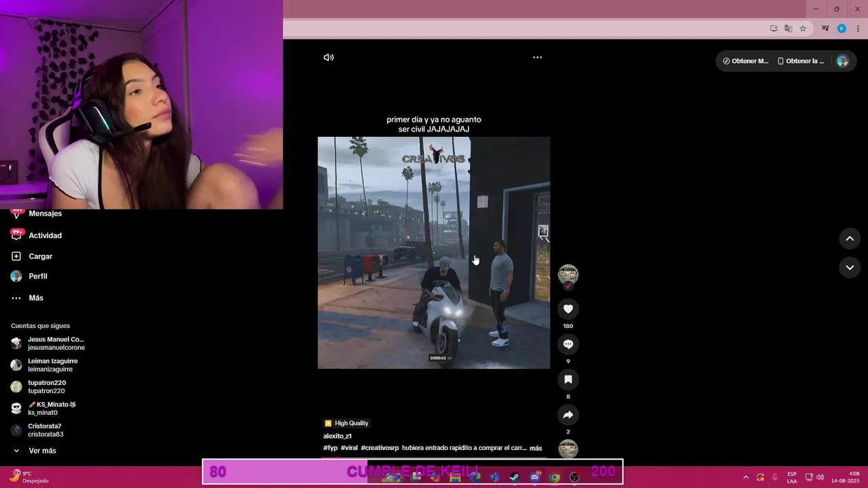
Task: Share the video with arrow icon
Action: (x=568, y=415)
